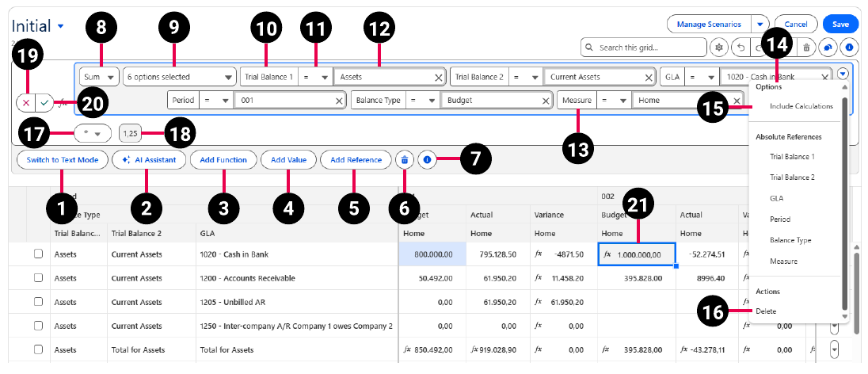The width and height of the screenshot is (868, 374).
Task: Click trash icon beside the comments icon
Action: click(x=806, y=48)
